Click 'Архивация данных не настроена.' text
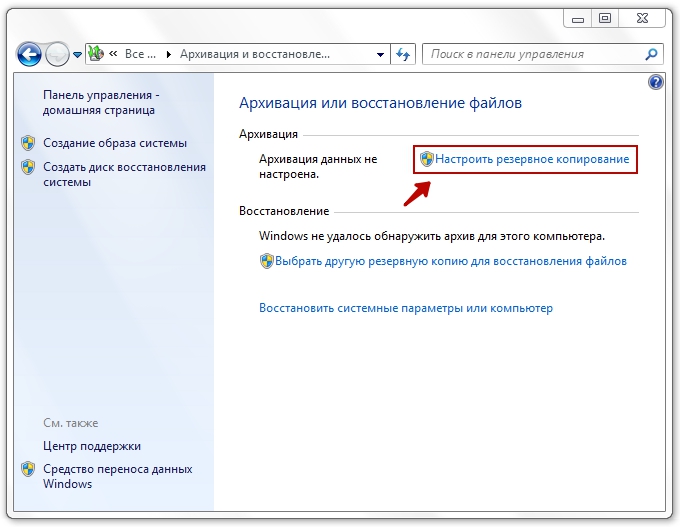Screen dimensions: 680x527 (x=318, y=167)
